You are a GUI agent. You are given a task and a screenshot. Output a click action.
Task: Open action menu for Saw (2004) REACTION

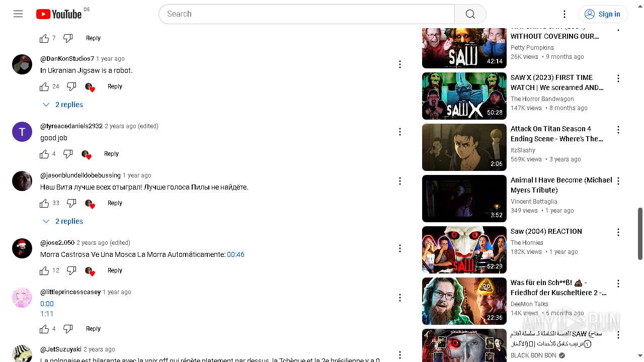(x=618, y=232)
